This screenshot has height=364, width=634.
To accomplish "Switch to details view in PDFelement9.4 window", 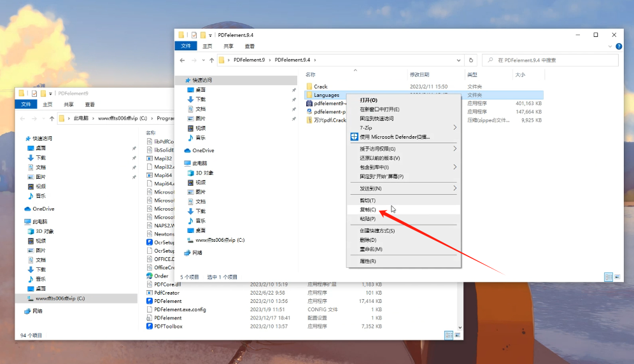I will tap(609, 277).
